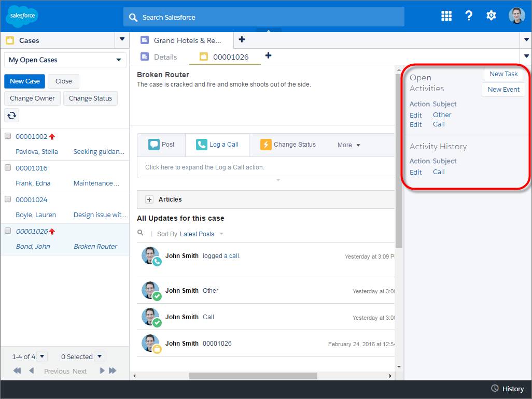Add a new subtab next to 00001026
The width and height of the screenshot is (532, 399).
(268, 55)
